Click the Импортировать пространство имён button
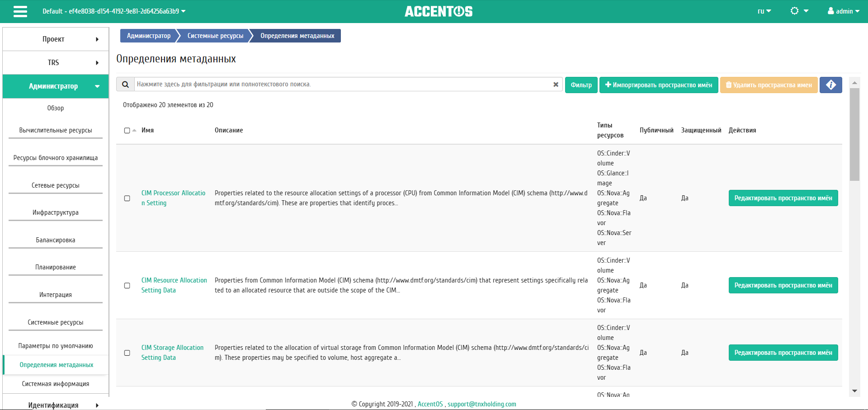 click(x=659, y=85)
